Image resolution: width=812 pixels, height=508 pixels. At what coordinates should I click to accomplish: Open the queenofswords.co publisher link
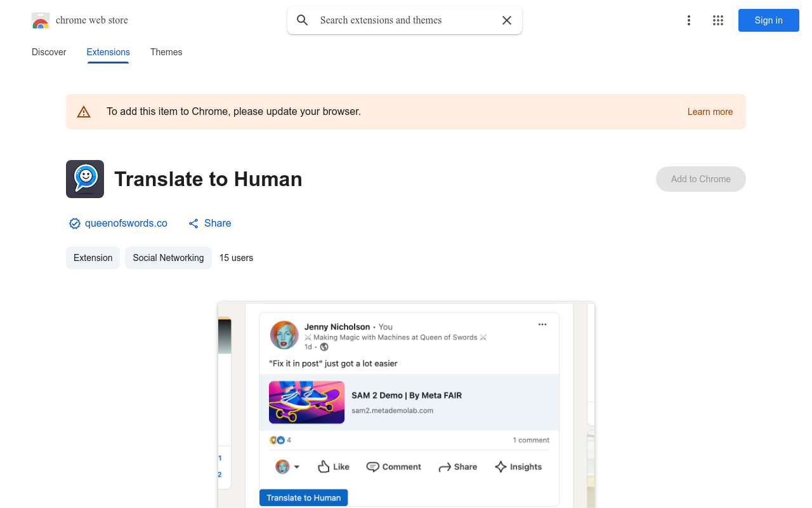pyautogui.click(x=126, y=224)
